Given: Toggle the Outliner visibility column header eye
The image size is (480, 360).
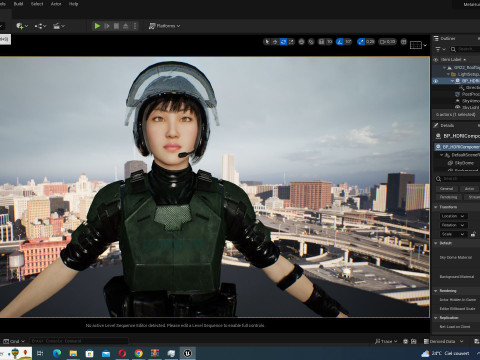Looking at the screenshot, I should (435, 60).
